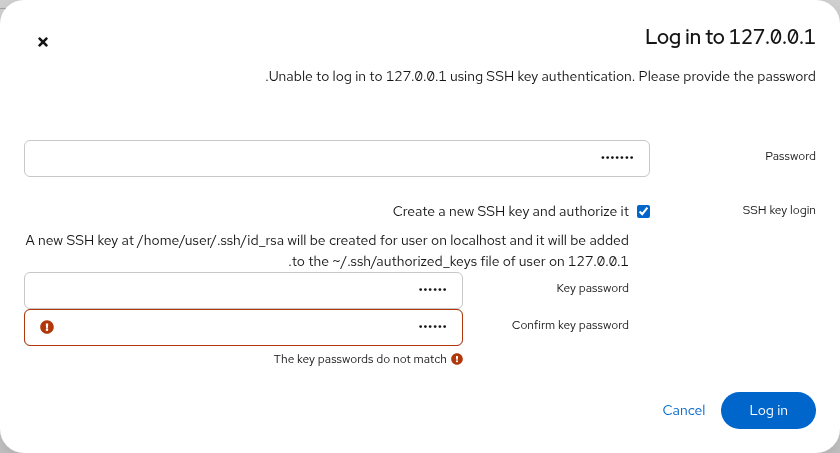
Task: Click the masked dots in the Password field
Action: (x=617, y=158)
